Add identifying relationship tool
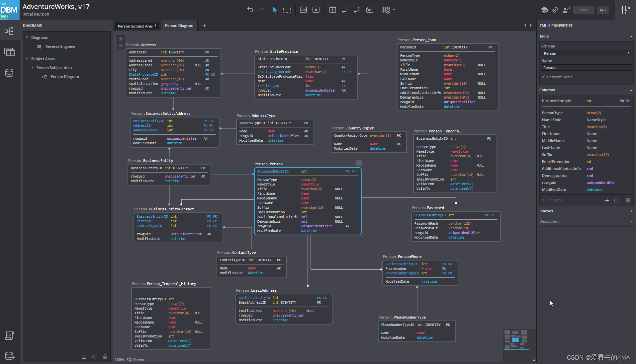The width and height of the screenshot is (636, 364). pos(345,10)
